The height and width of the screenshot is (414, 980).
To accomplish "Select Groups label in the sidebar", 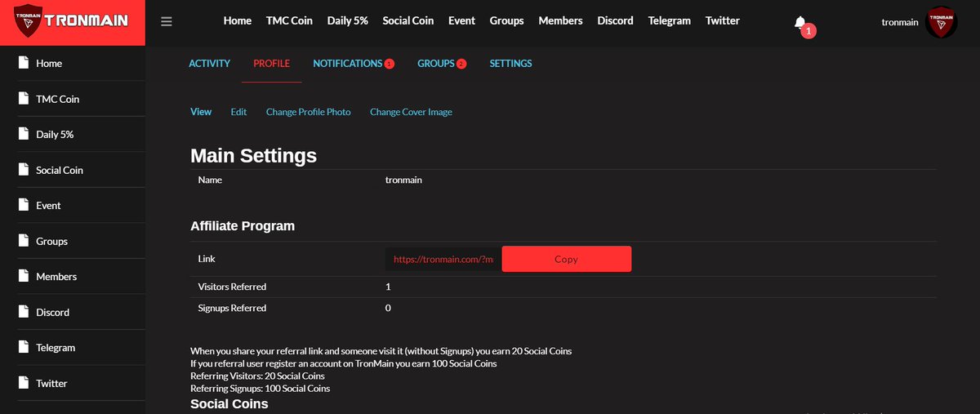I will pyautogui.click(x=51, y=241).
